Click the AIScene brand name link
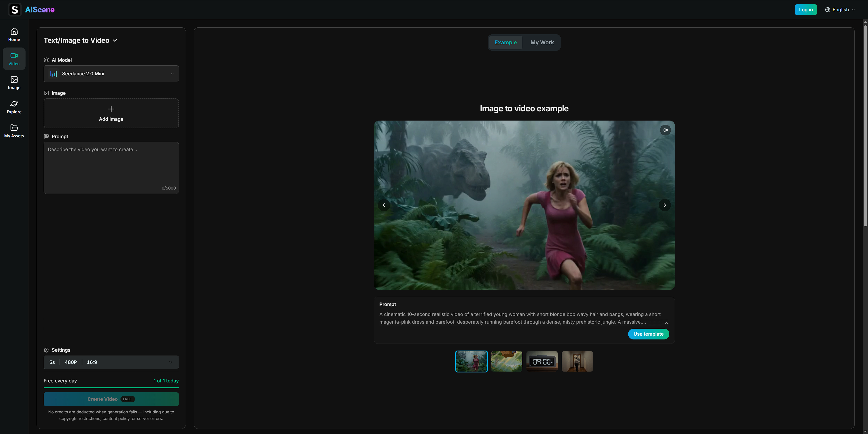The height and width of the screenshot is (434, 868). [40, 10]
